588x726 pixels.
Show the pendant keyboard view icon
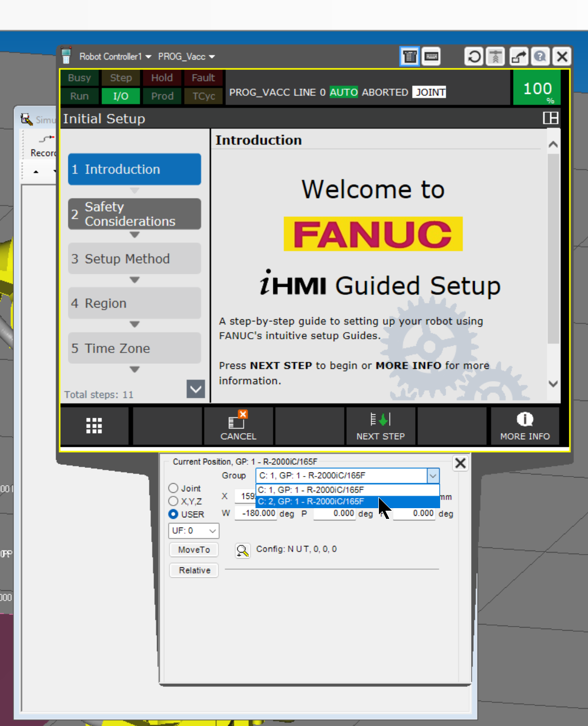tap(431, 56)
